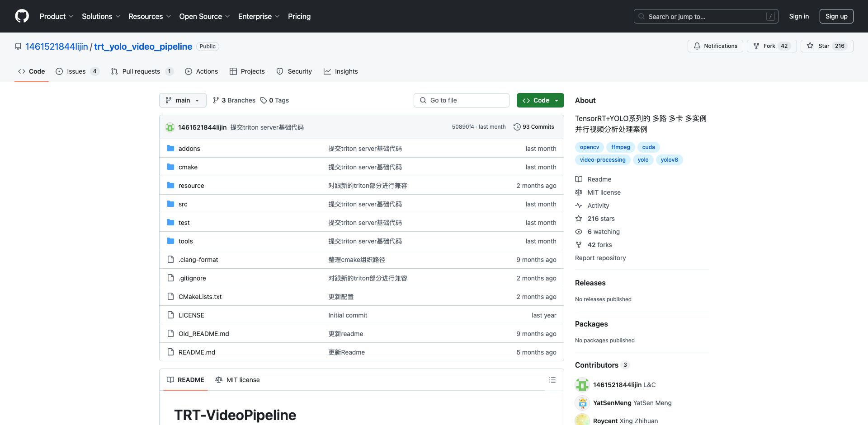Open the test folder
The image size is (868, 425).
click(x=184, y=223)
